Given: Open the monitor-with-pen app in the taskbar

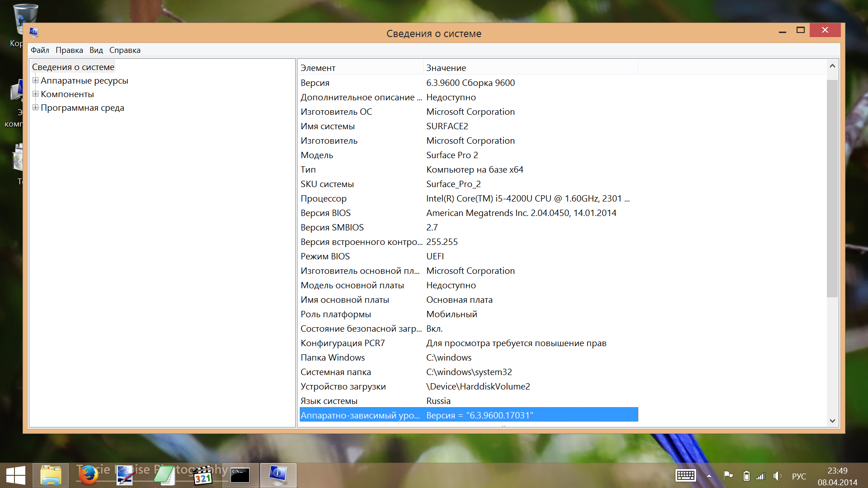Looking at the screenshot, I should click(126, 475).
